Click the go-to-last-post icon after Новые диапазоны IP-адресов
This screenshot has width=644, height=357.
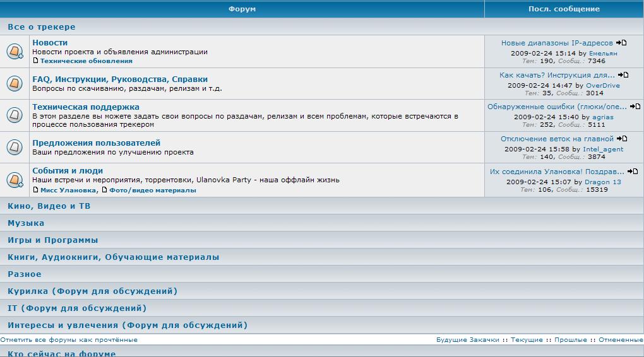[x=621, y=43]
